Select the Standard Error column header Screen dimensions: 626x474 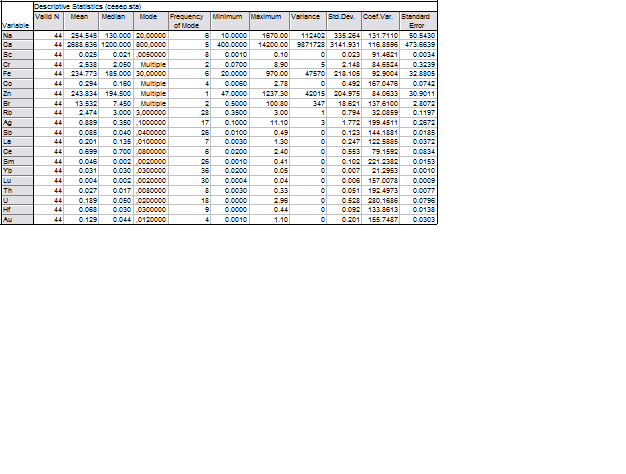[x=418, y=21]
